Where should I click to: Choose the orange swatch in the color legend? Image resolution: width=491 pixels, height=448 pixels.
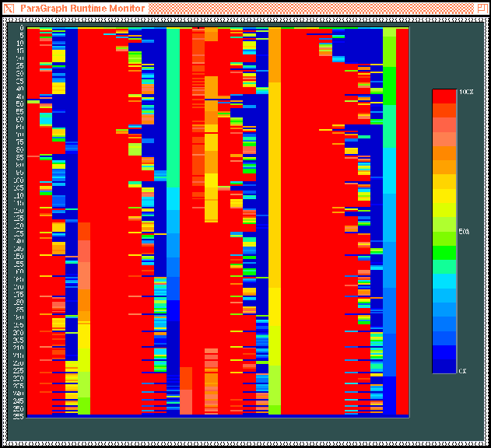click(x=444, y=153)
